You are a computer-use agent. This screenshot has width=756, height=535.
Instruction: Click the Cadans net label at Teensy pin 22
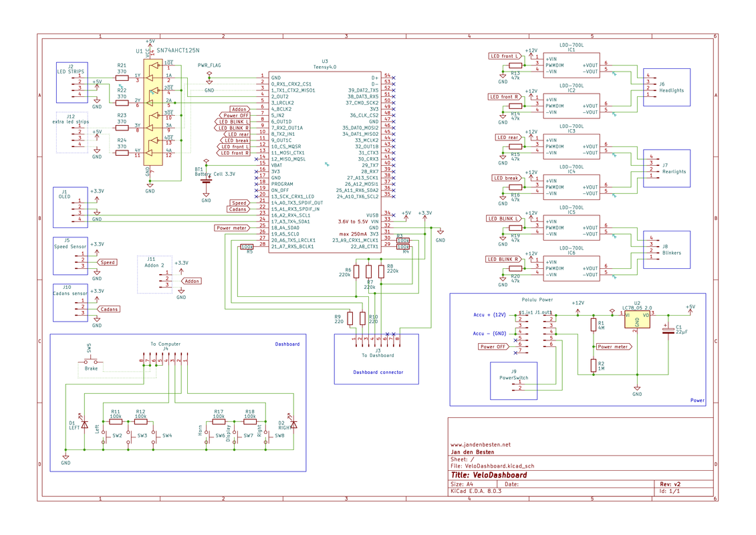(238, 209)
